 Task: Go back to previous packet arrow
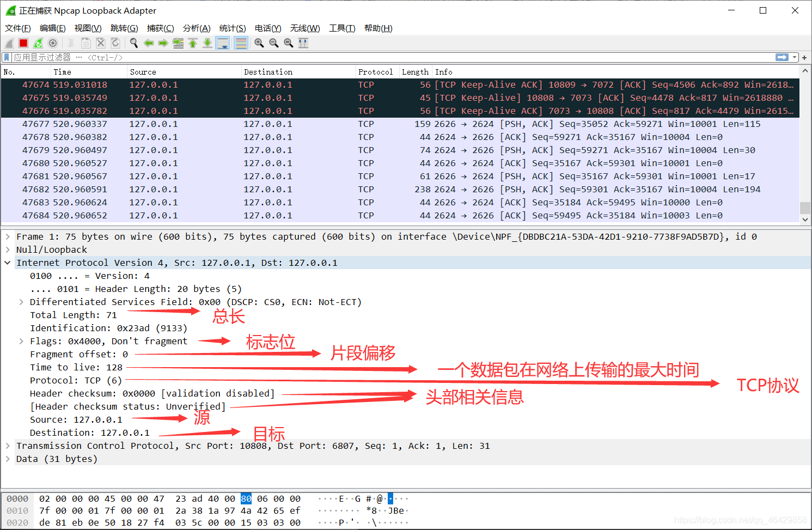(x=148, y=43)
